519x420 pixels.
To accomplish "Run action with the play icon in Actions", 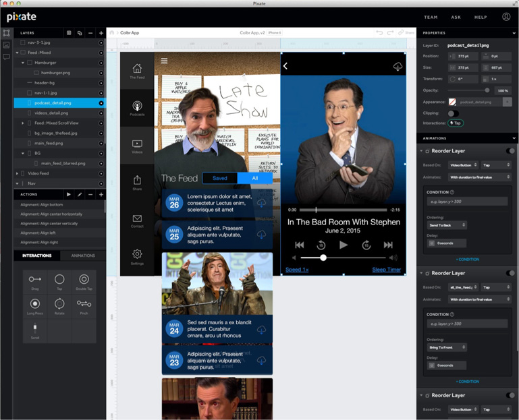I will 69,194.
